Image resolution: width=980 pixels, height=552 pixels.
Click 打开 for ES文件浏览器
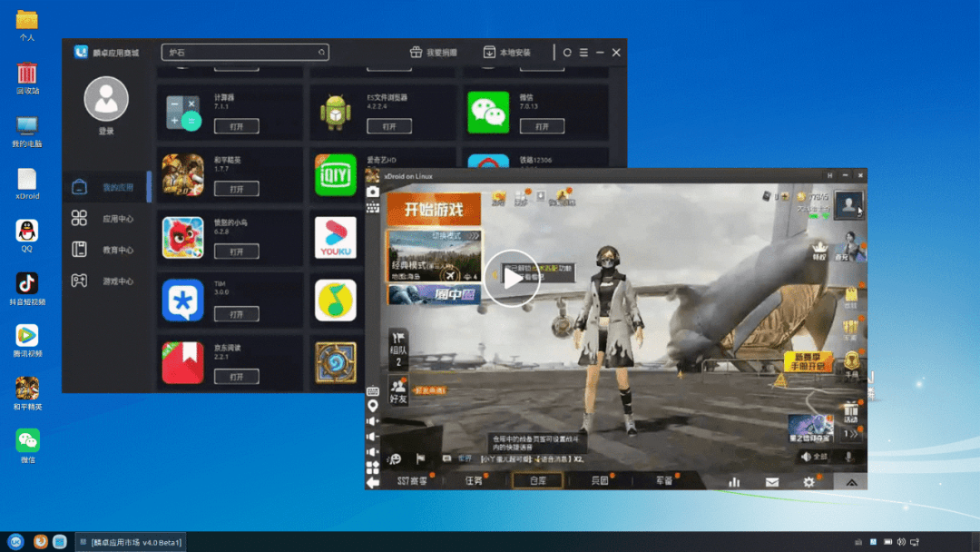[x=388, y=126]
